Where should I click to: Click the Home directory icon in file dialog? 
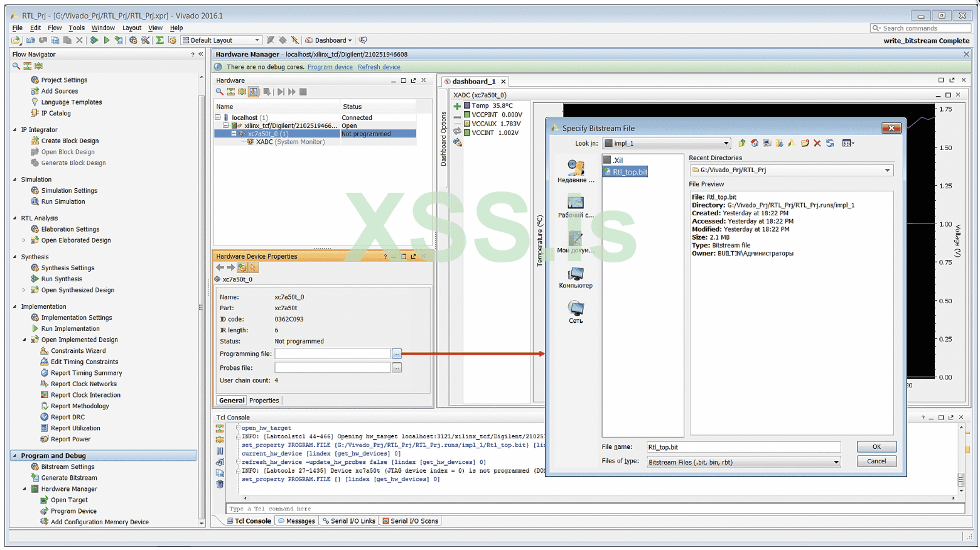tap(755, 143)
